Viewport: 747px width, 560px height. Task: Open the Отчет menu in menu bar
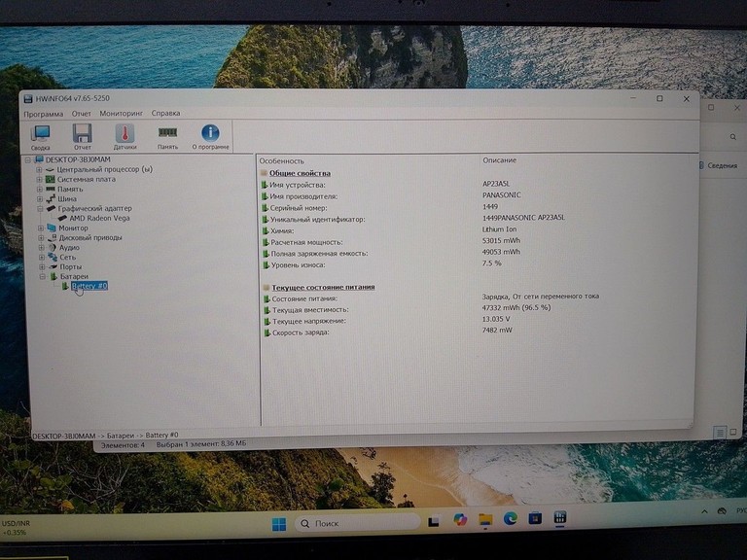tap(82, 114)
